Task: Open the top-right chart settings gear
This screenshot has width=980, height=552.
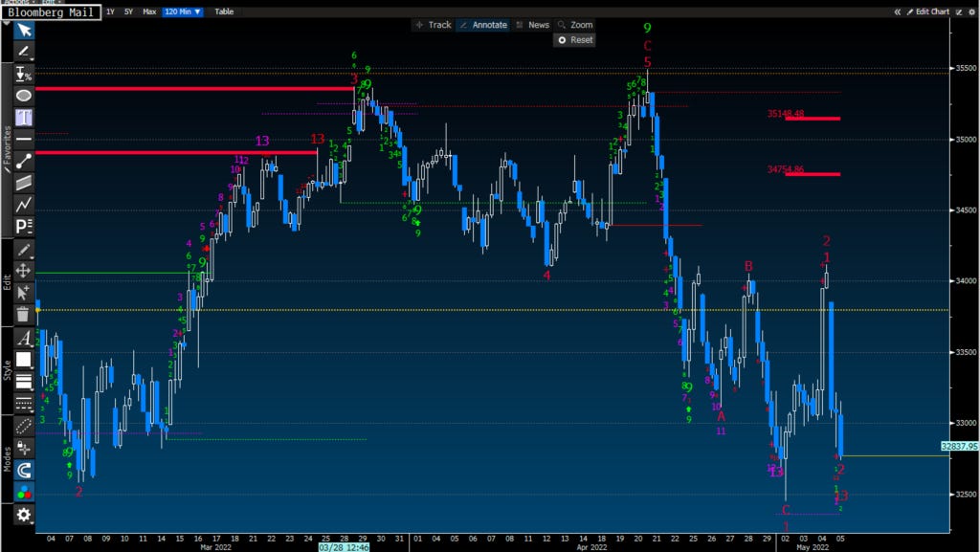Action: (971, 11)
